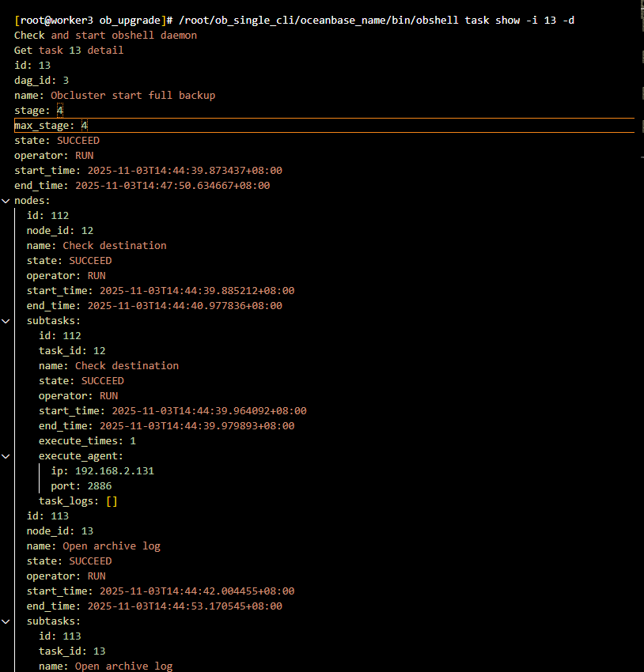Collapse the subtasks block under node_id 13
644x672 pixels.
click(x=6, y=621)
